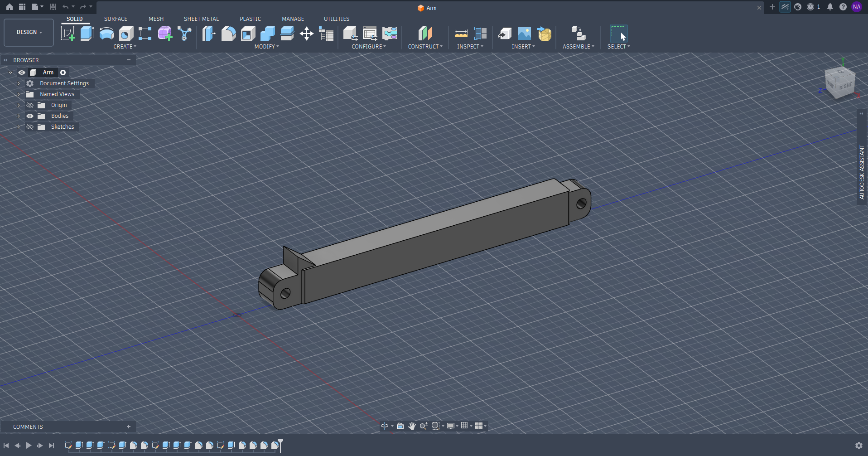Viewport: 868px width, 456px height.
Task: Select the Measure tool
Action: pyautogui.click(x=461, y=34)
